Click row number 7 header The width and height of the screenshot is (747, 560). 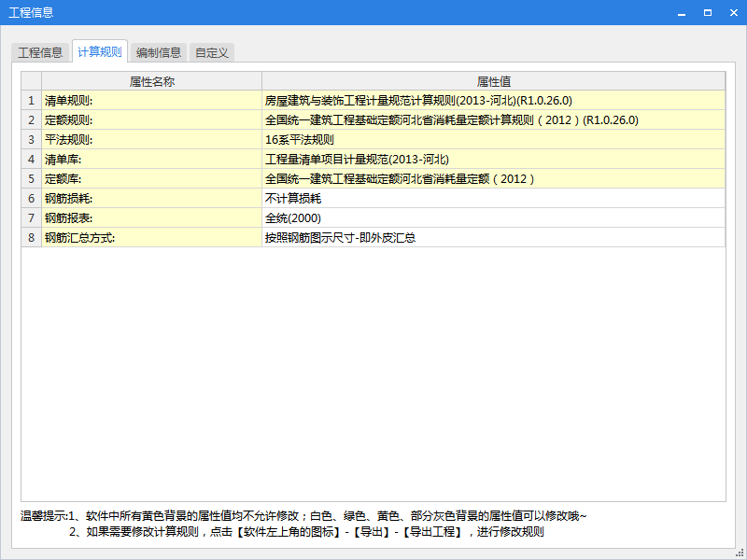(x=32, y=217)
